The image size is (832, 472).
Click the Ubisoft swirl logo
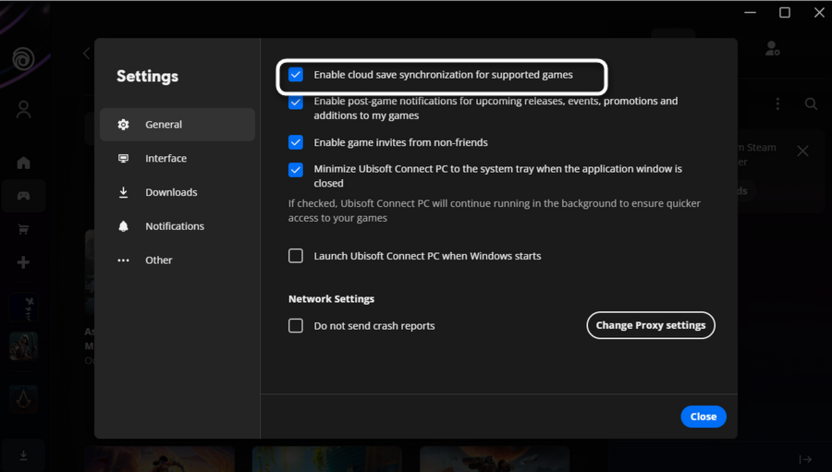[23, 59]
